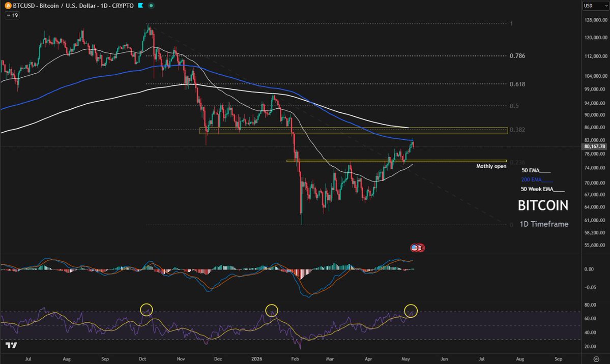This screenshot has height=364, width=610.
Task: Click the orange Bitcoin symbol logo
Action: 8,6
